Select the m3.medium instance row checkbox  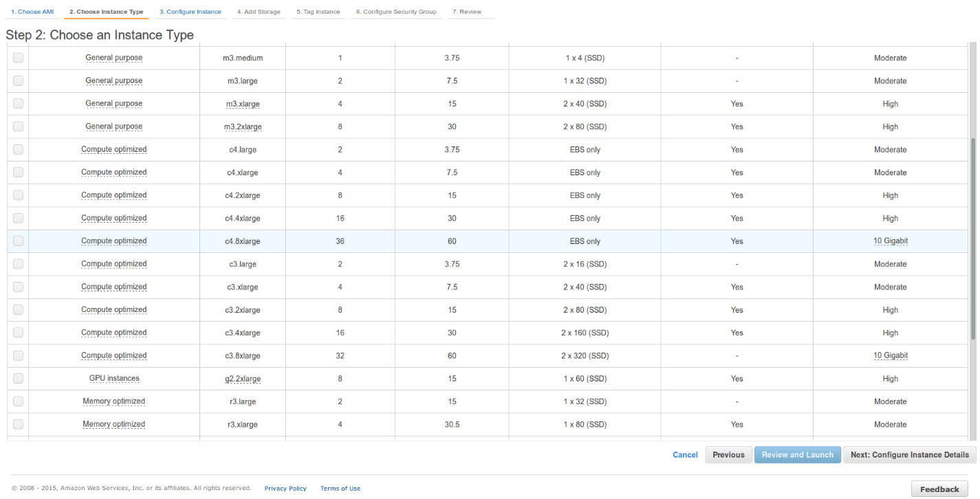pyautogui.click(x=18, y=58)
